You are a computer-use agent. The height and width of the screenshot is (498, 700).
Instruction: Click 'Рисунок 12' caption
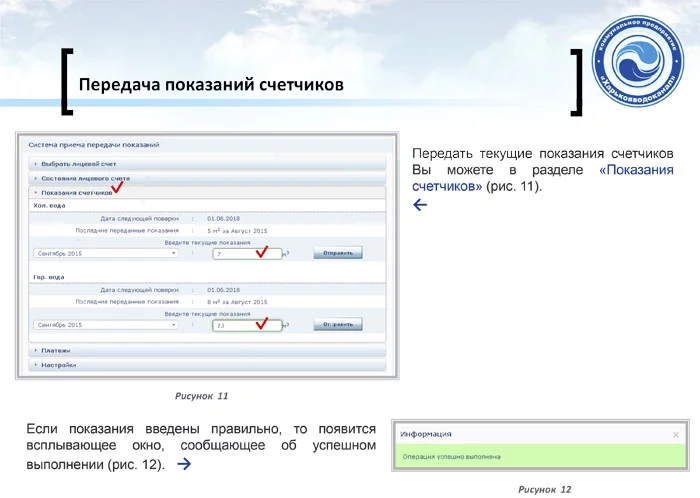(545, 490)
